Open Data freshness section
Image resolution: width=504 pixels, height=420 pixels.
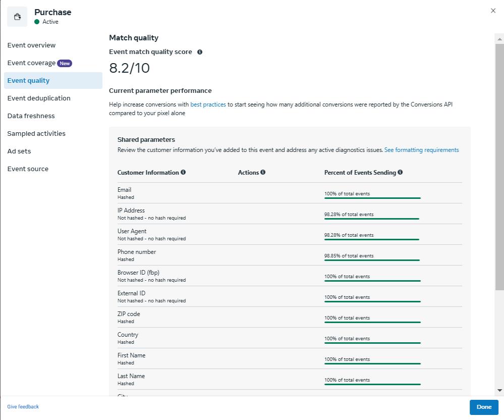point(31,116)
